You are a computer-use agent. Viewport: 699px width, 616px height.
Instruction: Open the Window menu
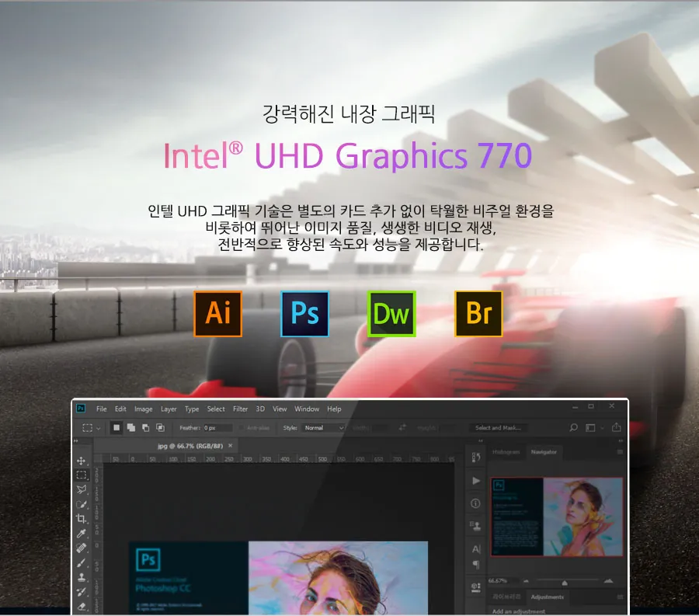[307, 409]
